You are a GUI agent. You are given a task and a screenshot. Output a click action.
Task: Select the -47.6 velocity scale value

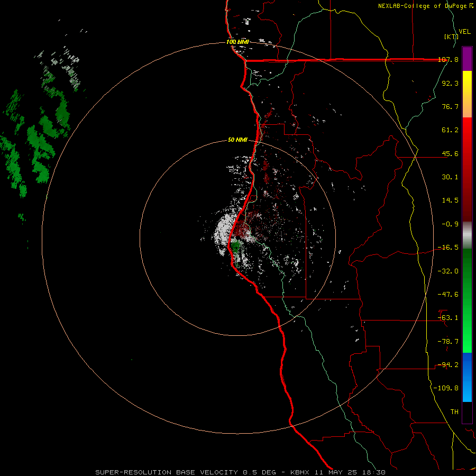coord(448,295)
